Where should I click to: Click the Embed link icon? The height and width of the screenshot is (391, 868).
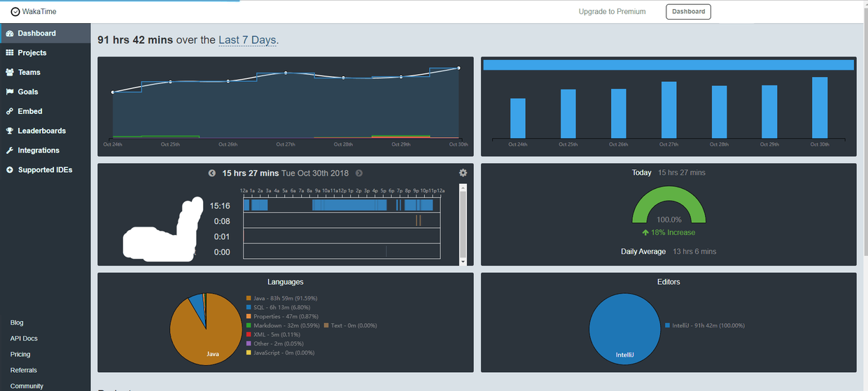[10, 111]
